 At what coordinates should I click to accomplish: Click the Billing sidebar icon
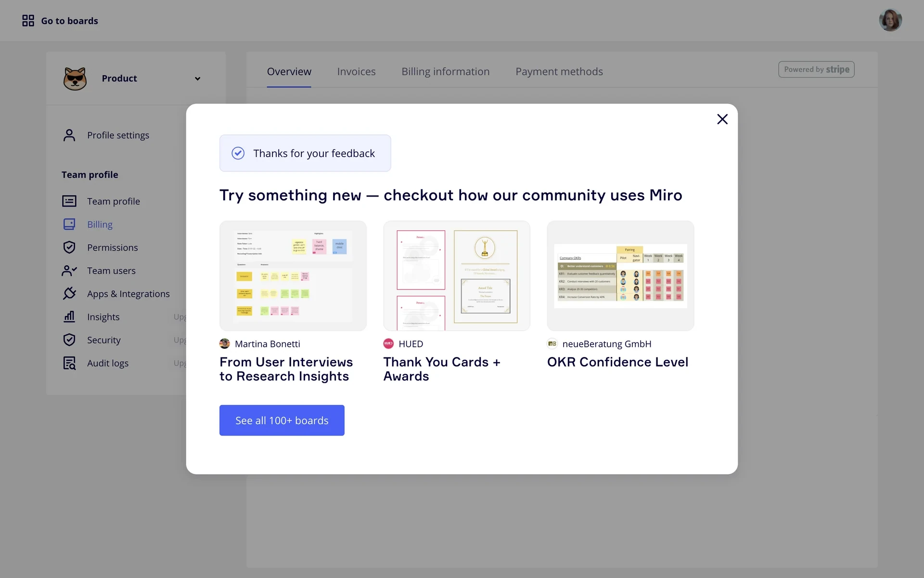[x=69, y=224]
